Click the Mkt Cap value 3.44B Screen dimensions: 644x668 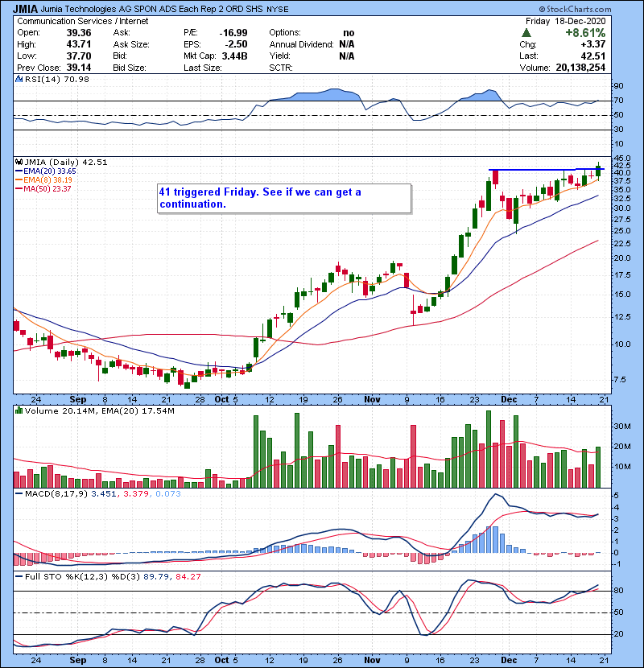pos(235,56)
